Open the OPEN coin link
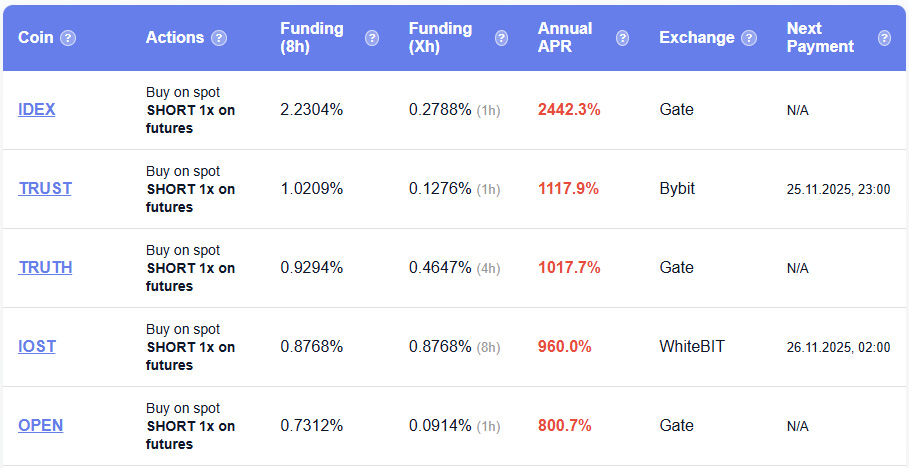Viewport: 909px width, 468px height. pos(40,426)
